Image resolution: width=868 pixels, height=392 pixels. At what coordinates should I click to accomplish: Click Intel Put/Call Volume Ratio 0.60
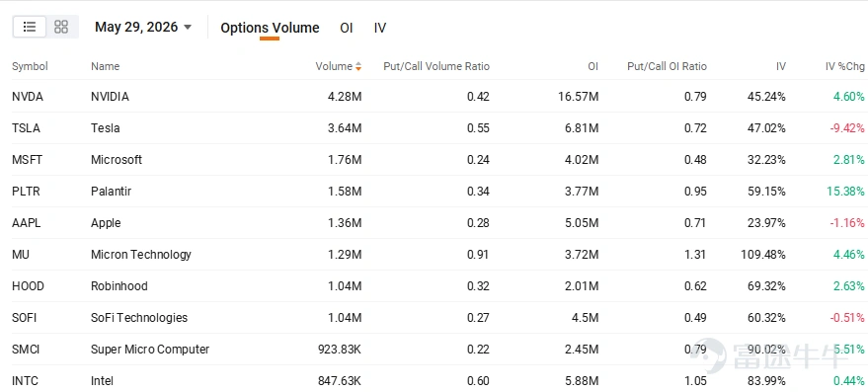(479, 381)
